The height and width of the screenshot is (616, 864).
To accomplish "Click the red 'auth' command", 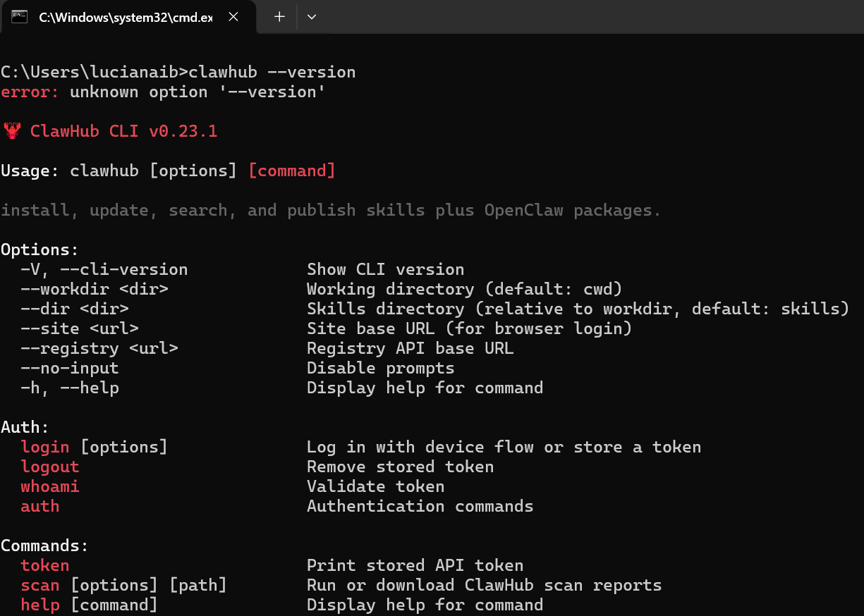I will 40,506.
